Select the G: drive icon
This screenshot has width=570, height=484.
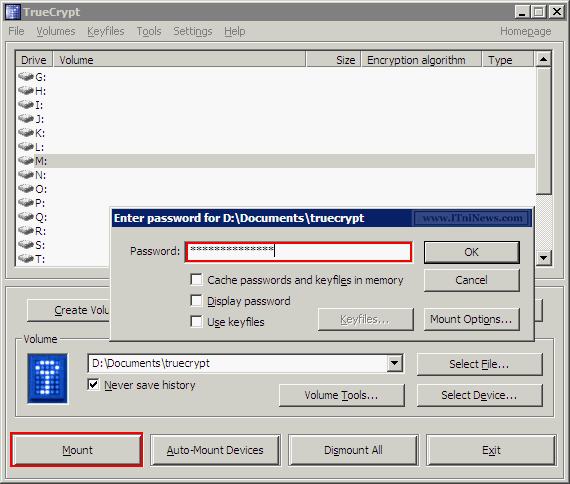point(26,76)
